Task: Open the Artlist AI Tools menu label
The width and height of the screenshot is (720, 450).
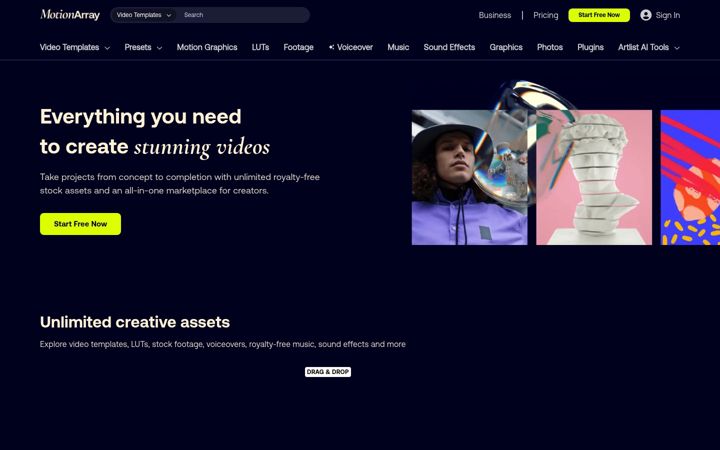Action: point(643,47)
